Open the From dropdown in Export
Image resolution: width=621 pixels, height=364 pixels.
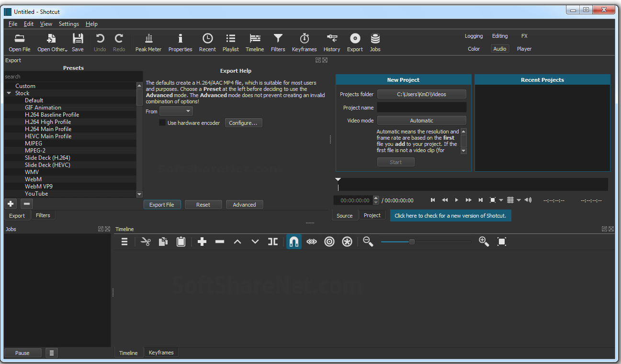(x=176, y=111)
